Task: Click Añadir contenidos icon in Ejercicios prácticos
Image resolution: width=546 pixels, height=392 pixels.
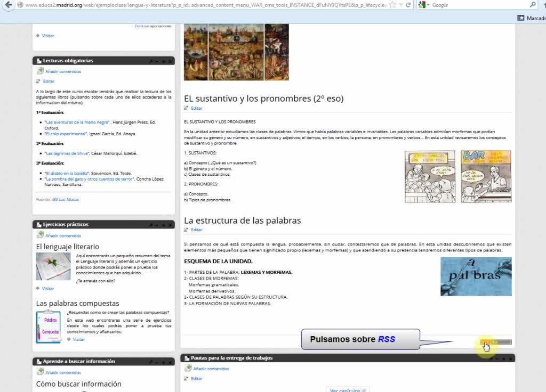Action: tap(40, 235)
